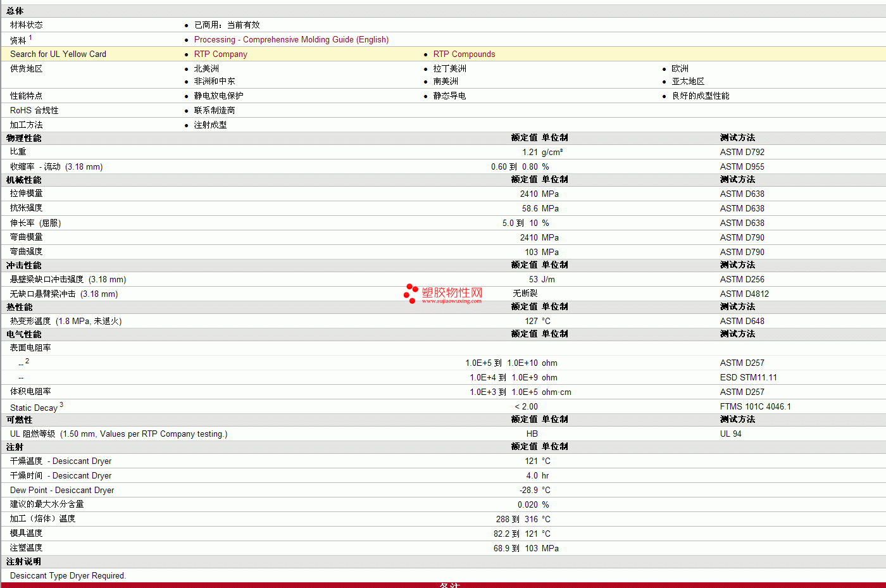Screen dimensions: 886x588
Task: Click the 伸长率 (屈服) row label
Action: [x=35, y=223]
